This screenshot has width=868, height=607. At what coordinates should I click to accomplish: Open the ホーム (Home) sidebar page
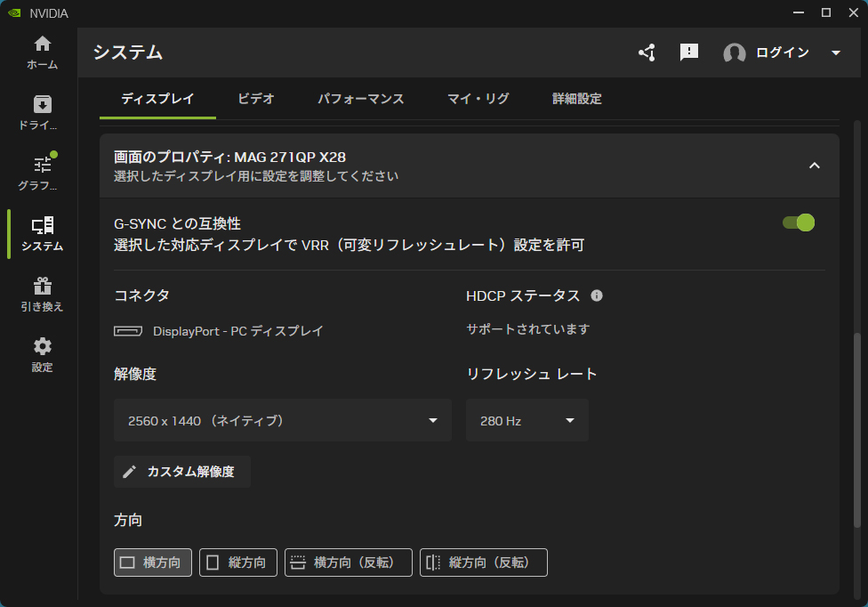pos(42,53)
